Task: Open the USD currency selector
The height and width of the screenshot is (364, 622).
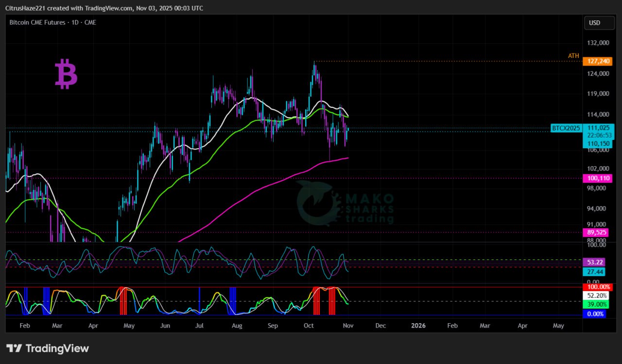Action: [594, 23]
